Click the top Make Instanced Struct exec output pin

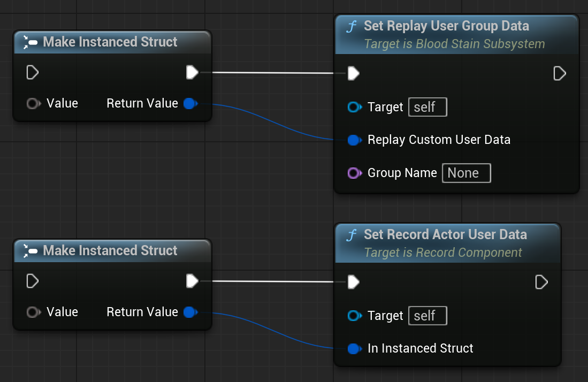192,72
